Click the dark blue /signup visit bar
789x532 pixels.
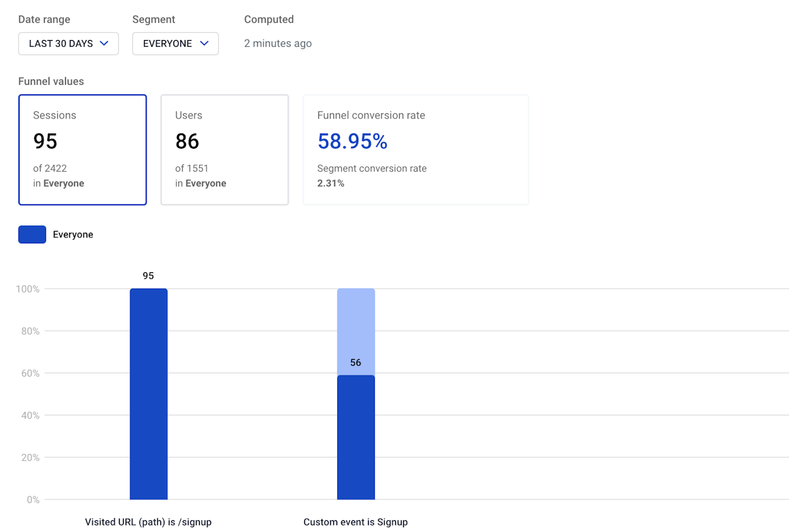(x=149, y=395)
